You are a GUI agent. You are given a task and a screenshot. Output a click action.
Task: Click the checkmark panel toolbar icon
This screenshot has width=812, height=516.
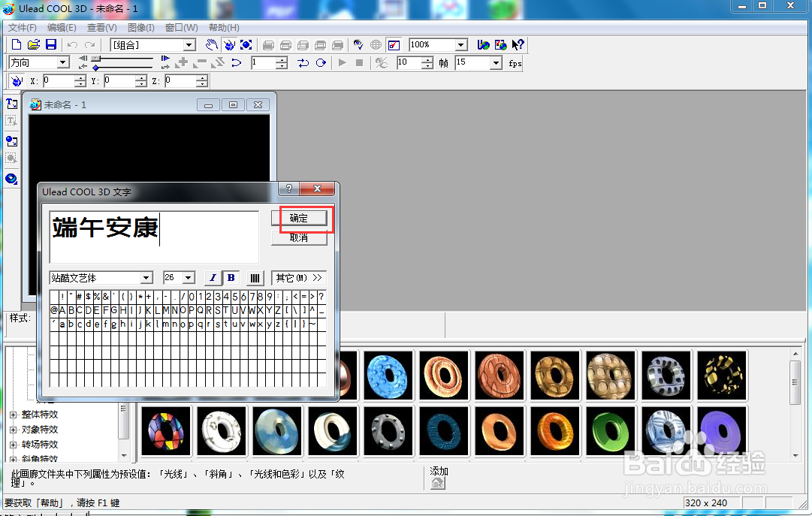pos(394,45)
